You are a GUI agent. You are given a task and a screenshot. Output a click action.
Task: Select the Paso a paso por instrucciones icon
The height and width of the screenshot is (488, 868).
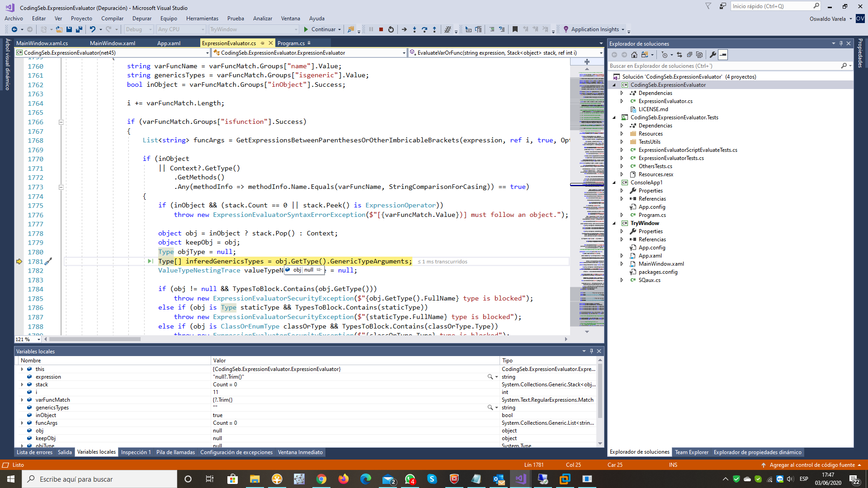[x=414, y=29]
